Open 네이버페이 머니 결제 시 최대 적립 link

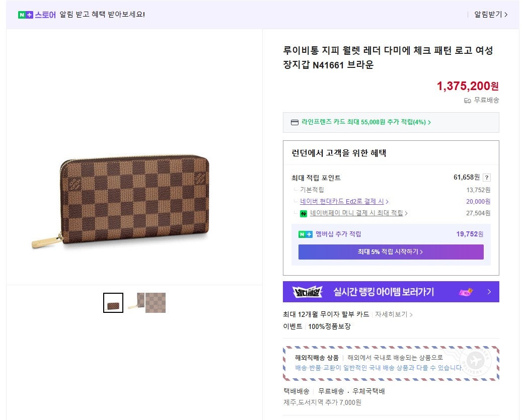click(358, 213)
